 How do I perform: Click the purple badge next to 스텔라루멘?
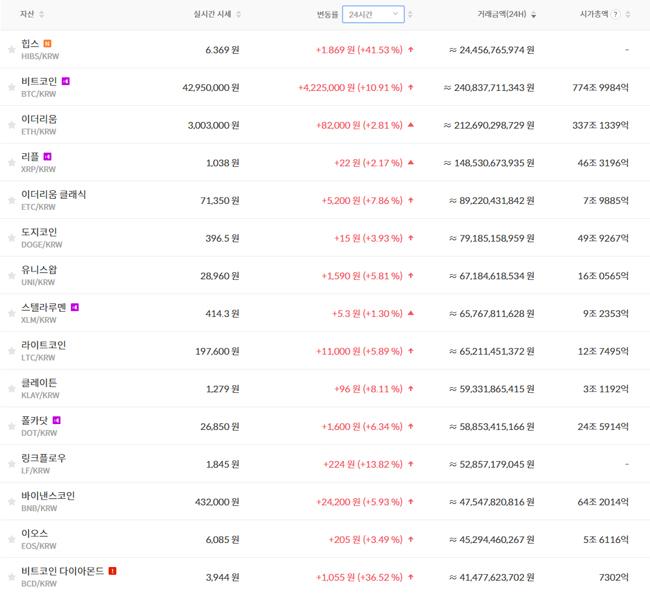(75, 307)
